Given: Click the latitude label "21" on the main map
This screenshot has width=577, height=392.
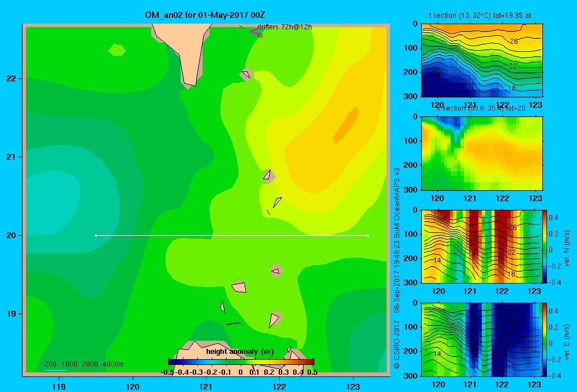Looking at the screenshot, I should (x=12, y=157).
